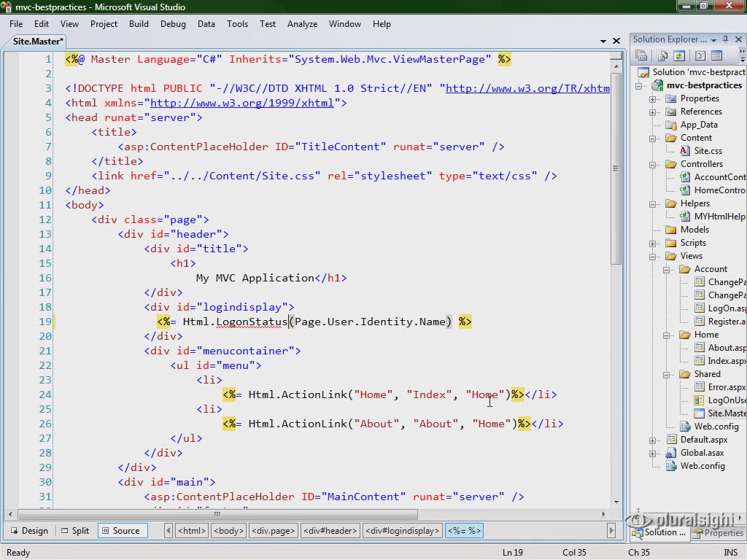
Task: Click the Visual Studio title bar icon
Action: click(x=6, y=7)
